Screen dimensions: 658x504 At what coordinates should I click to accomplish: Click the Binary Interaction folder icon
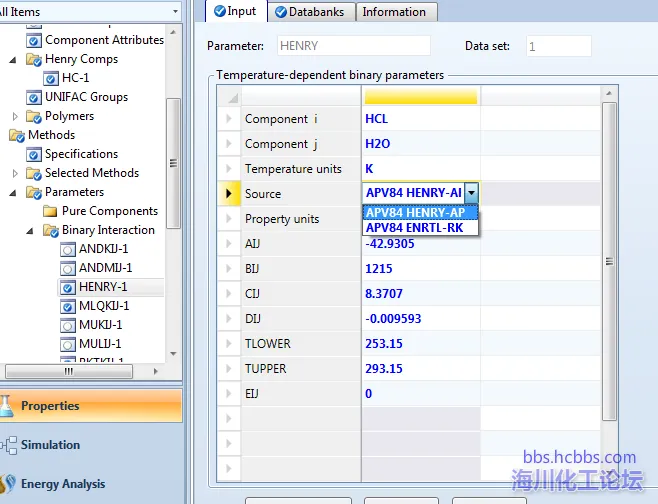tap(50, 230)
